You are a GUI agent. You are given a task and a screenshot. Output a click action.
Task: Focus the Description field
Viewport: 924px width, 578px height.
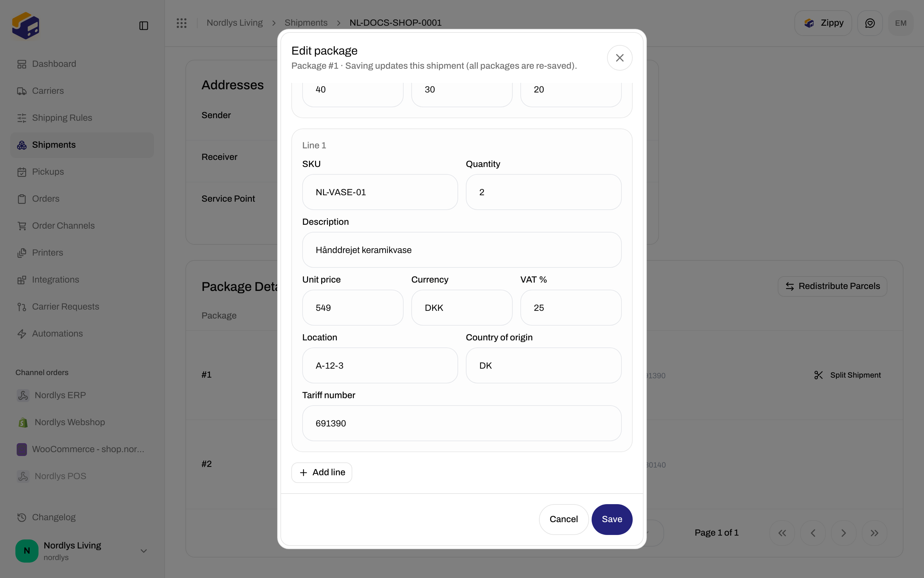tap(462, 250)
